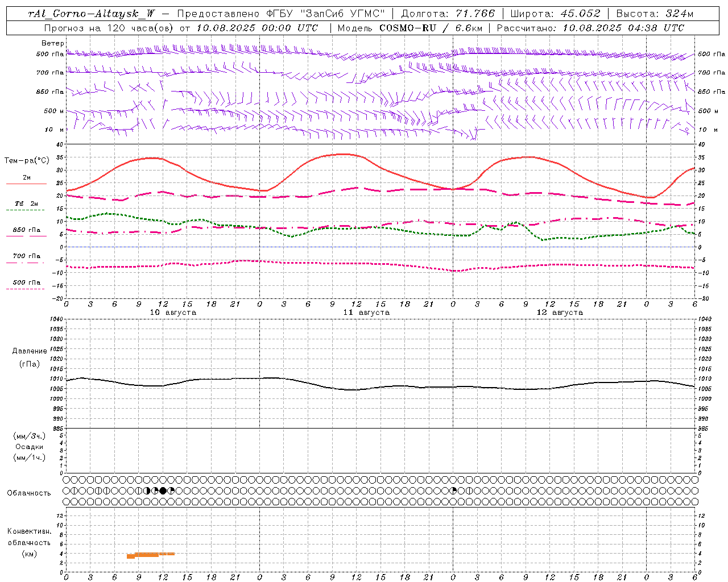Screen dimensions: 728x582
Task: Select the 2м legend entry with red line
Action: tap(26, 180)
